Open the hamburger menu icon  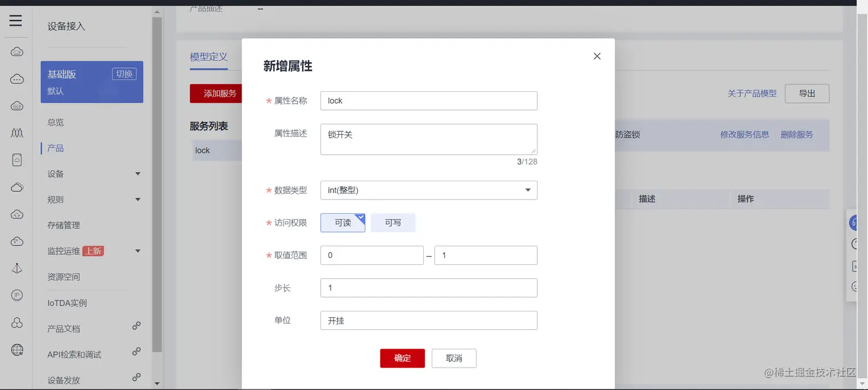(x=16, y=21)
